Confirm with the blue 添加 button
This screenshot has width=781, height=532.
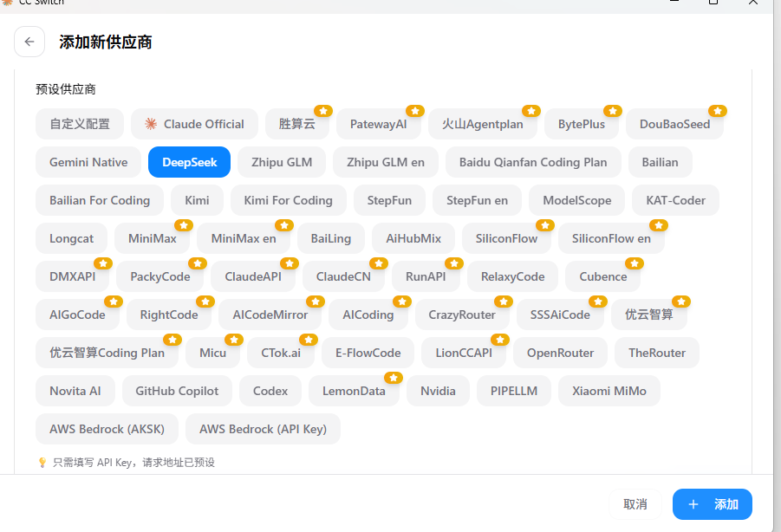(x=713, y=504)
